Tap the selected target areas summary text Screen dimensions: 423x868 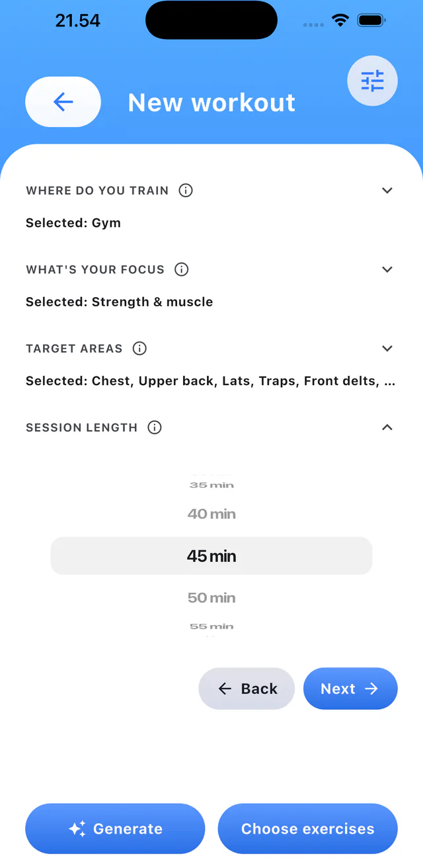pos(211,381)
